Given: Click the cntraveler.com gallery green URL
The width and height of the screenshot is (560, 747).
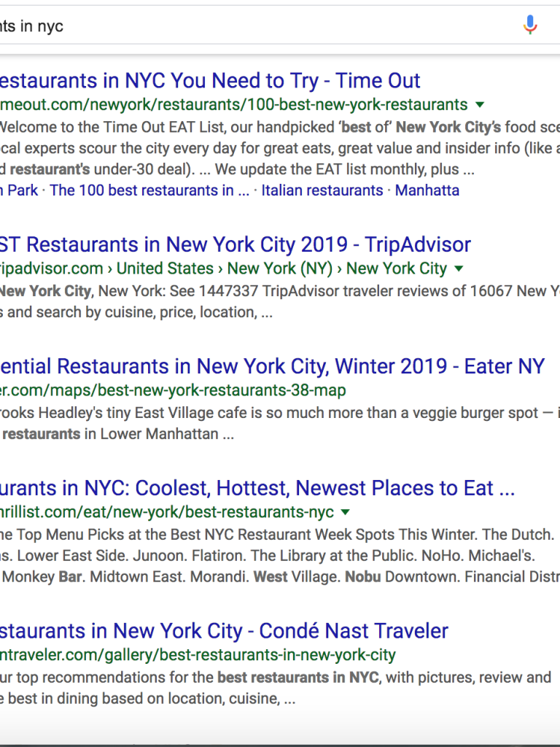Looking at the screenshot, I should [x=198, y=654].
